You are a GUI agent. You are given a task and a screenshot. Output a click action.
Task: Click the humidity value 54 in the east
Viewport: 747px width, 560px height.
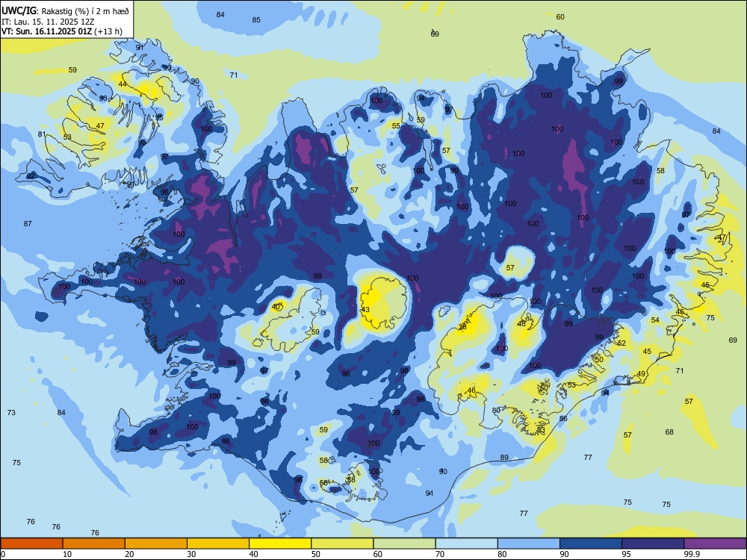pyautogui.click(x=656, y=320)
